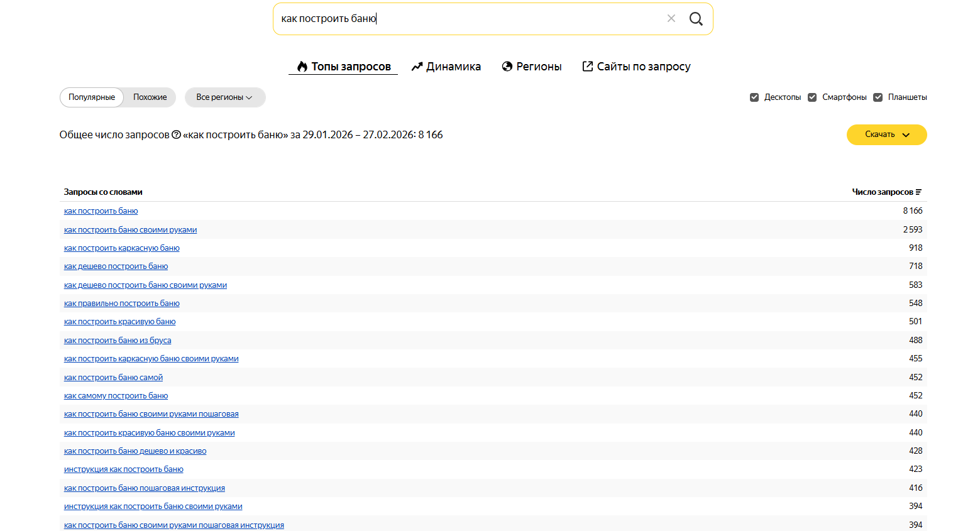Click the flame icon next to Топы запросов
Image resolution: width=980 pixels, height=531 pixels.
302,67
